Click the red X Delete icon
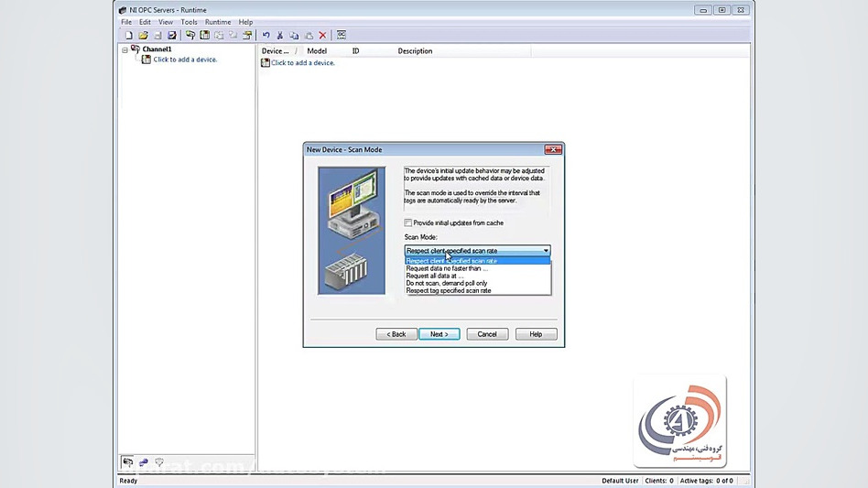The image size is (868, 488). (x=322, y=36)
